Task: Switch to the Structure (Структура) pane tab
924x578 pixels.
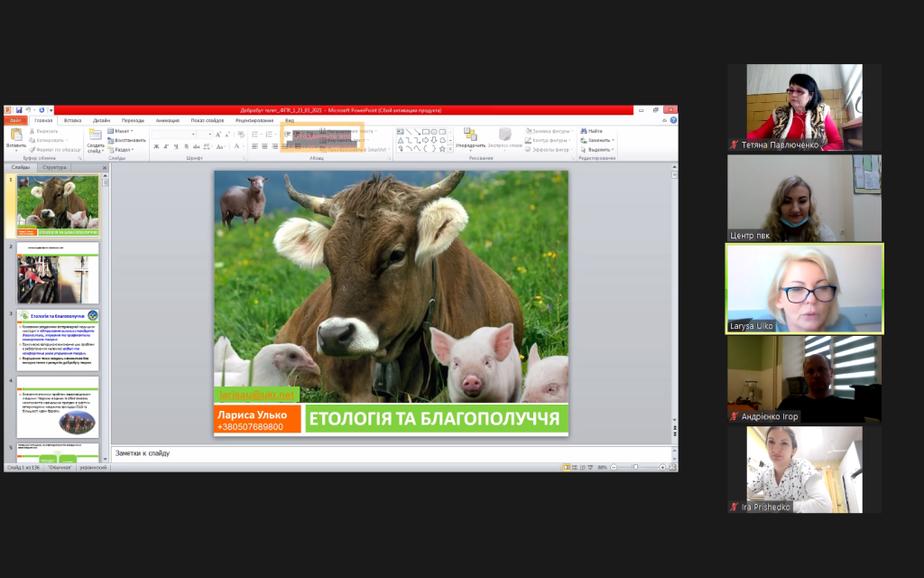Action: (x=55, y=167)
